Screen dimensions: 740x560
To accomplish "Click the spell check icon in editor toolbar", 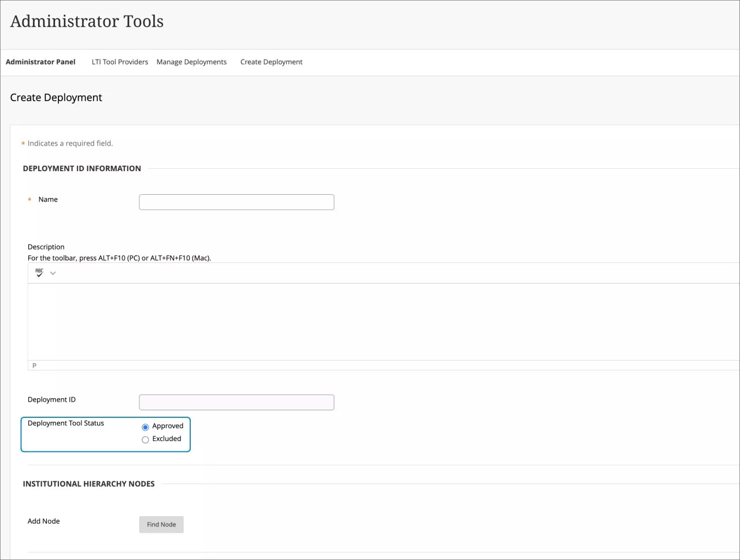I will (39, 272).
